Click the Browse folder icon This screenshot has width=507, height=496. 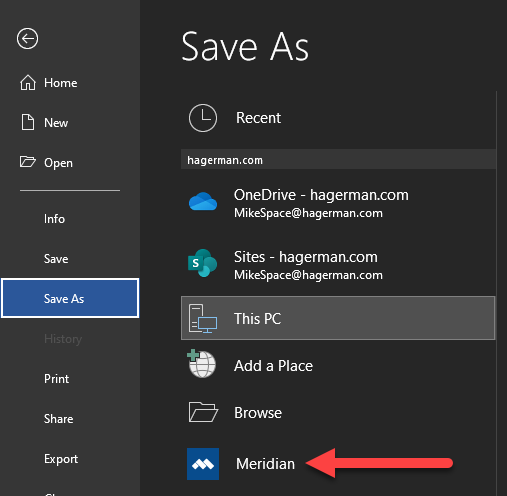(x=203, y=412)
